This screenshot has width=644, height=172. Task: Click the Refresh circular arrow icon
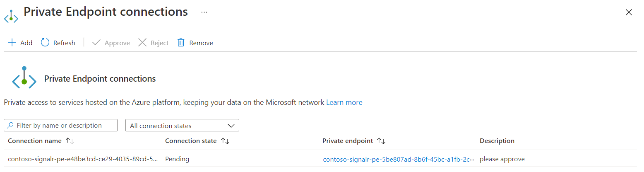click(45, 43)
